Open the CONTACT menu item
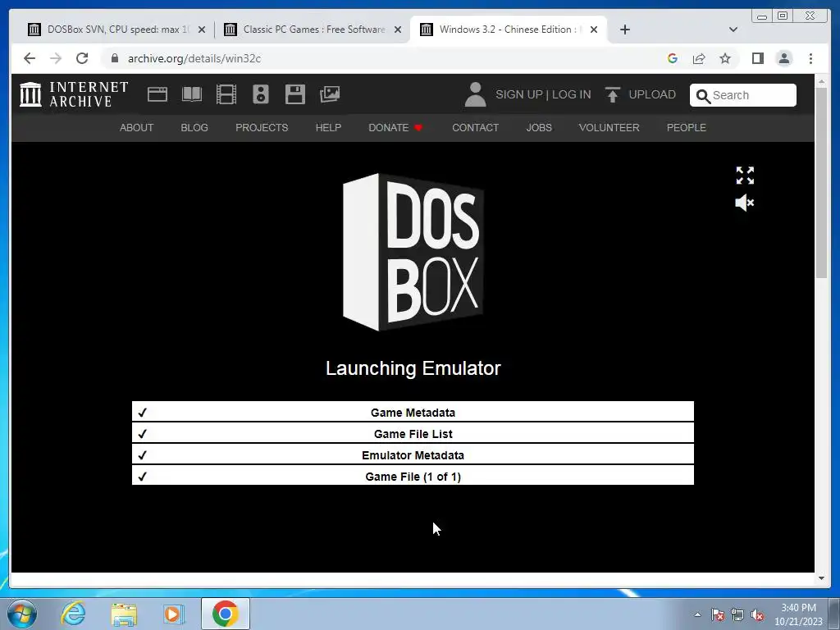Image resolution: width=840 pixels, height=630 pixels. tap(475, 127)
